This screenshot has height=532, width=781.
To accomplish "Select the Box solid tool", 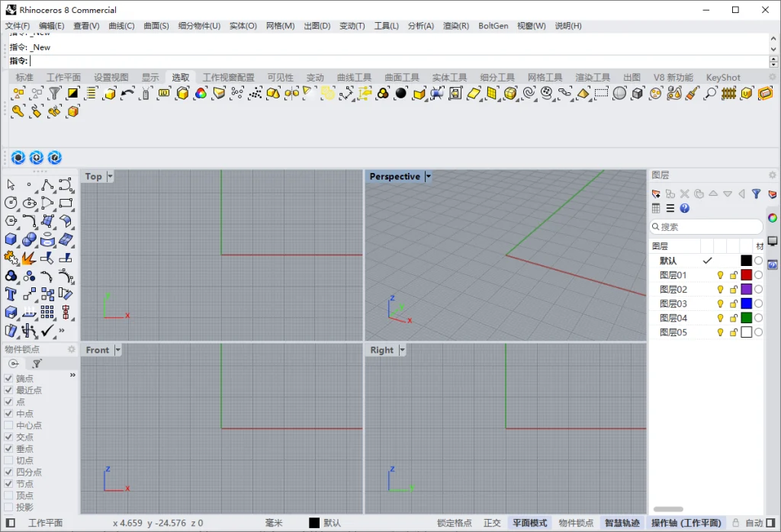I will click(x=11, y=239).
